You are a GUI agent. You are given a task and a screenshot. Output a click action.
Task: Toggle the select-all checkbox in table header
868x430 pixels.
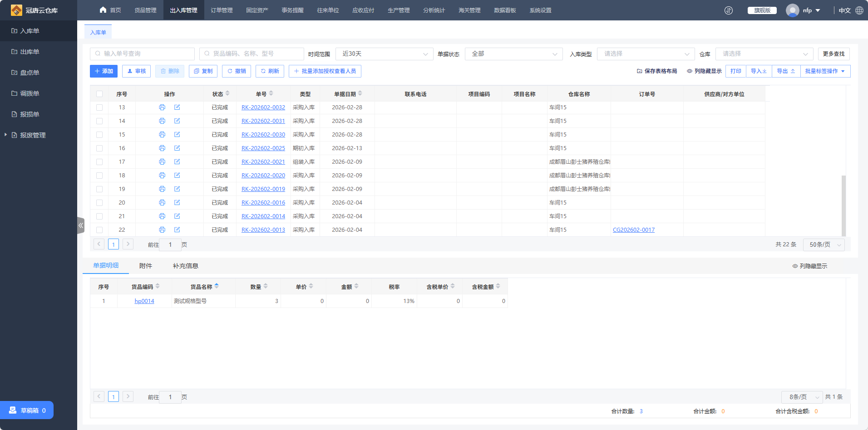click(x=99, y=94)
